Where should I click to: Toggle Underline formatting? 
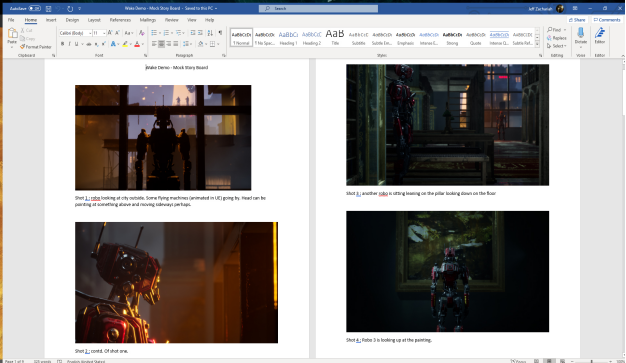(x=76, y=44)
